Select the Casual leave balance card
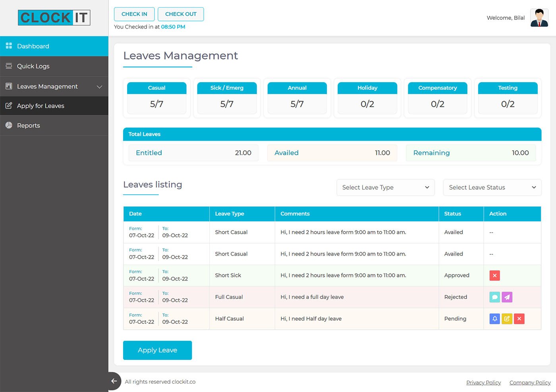The width and height of the screenshot is (556, 392). tap(156, 98)
